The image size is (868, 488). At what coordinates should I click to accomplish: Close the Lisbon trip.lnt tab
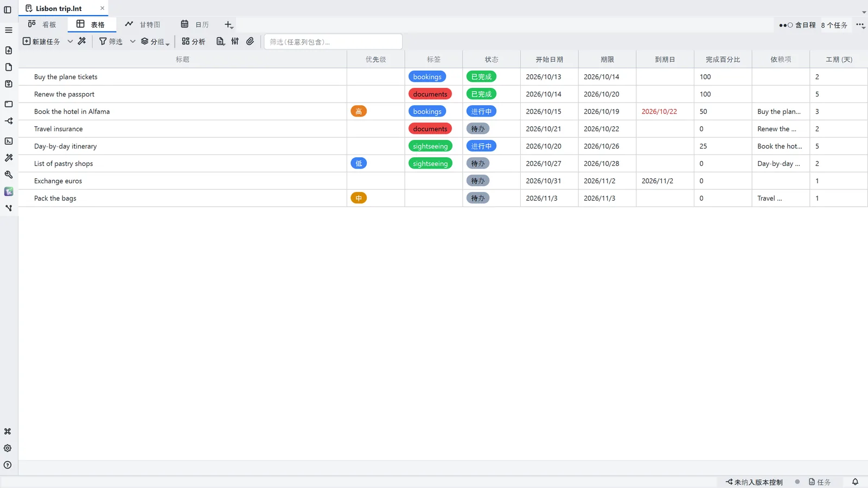102,8
